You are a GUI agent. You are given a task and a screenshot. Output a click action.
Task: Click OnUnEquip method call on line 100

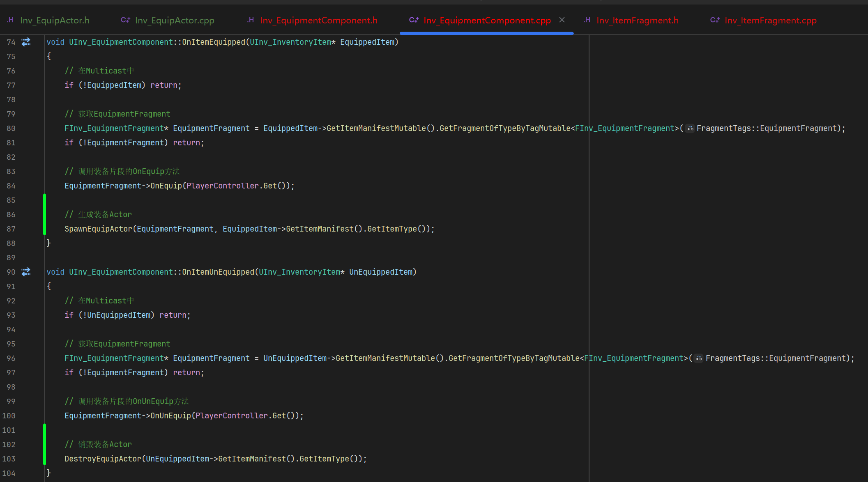point(170,415)
